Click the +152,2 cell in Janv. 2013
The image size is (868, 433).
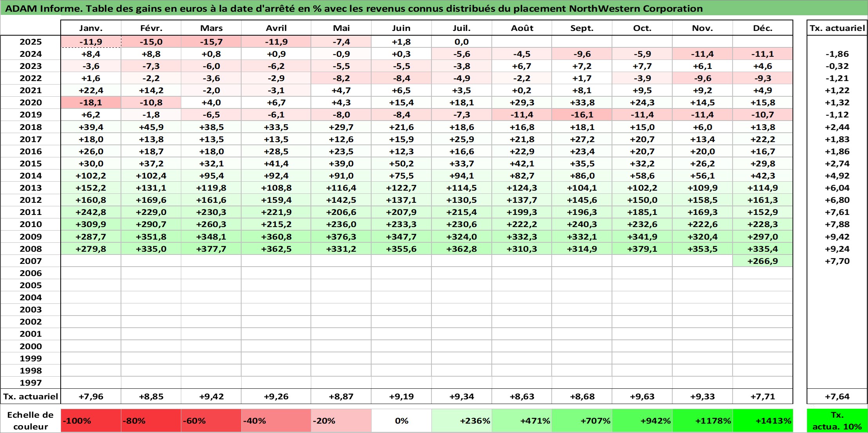coord(91,188)
